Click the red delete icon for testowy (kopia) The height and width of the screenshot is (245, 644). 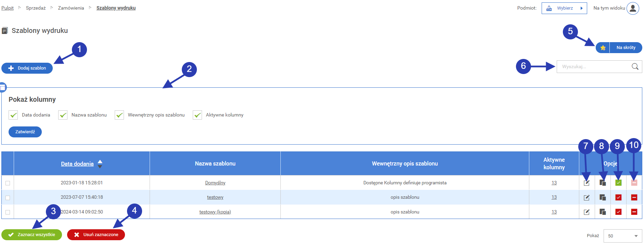point(634,212)
